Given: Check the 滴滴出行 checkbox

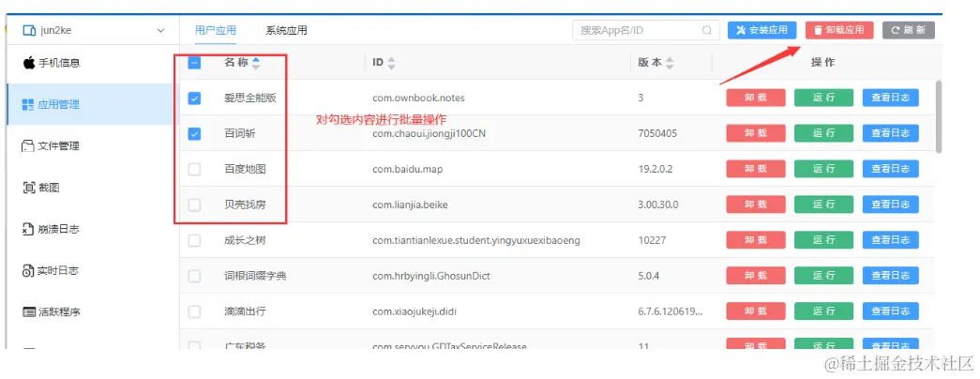Looking at the screenshot, I should pos(194,311).
